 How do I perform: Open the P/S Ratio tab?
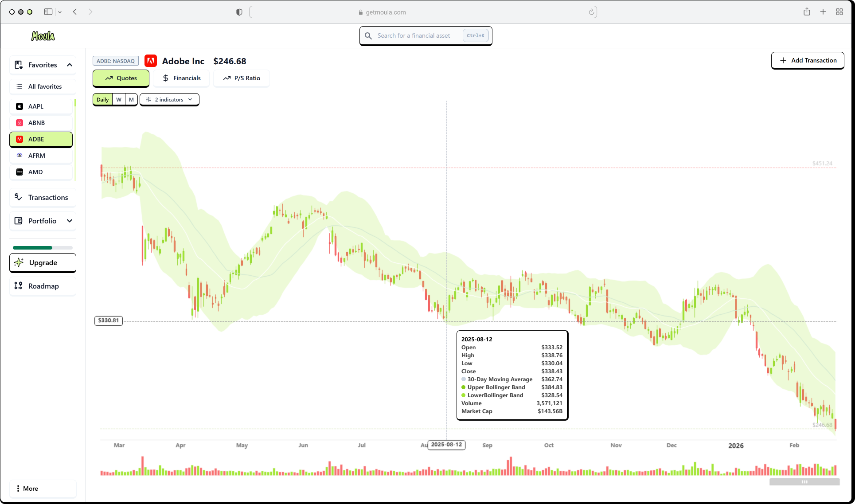point(242,78)
